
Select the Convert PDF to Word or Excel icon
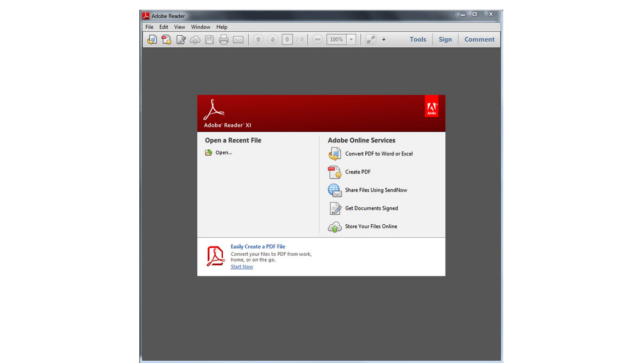[x=334, y=154]
